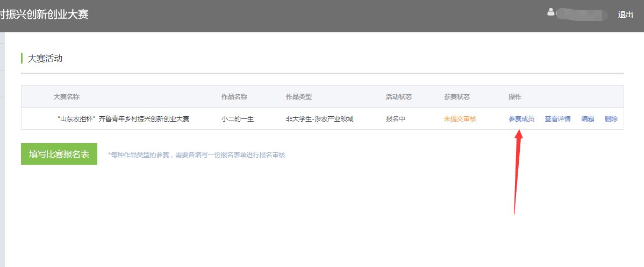This screenshot has height=267, width=644.
Task: Click the 山东农担杯 competition name
Action: [123, 119]
